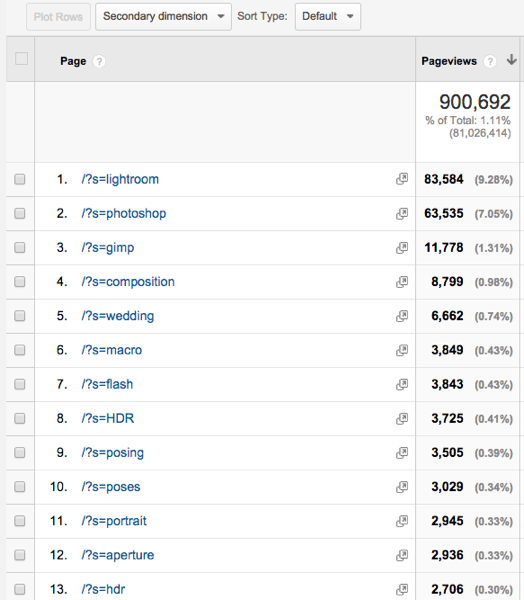Viewport: 524px width, 600px height.
Task: Check the box for /?s=wedding row
Action: (20, 316)
